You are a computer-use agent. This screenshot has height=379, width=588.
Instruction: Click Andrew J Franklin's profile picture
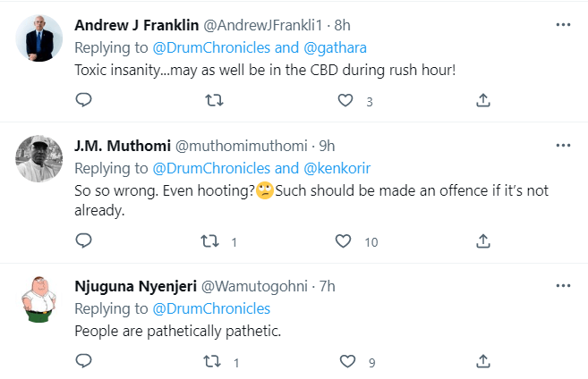tap(40, 38)
